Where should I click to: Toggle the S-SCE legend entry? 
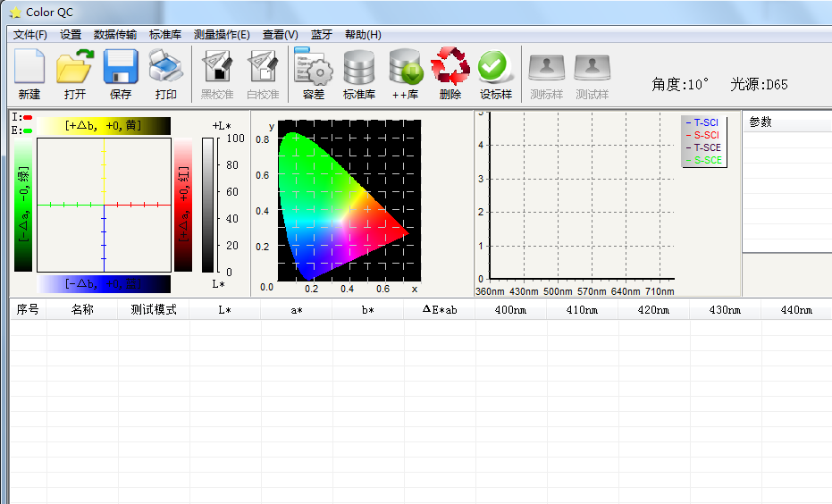(x=706, y=160)
